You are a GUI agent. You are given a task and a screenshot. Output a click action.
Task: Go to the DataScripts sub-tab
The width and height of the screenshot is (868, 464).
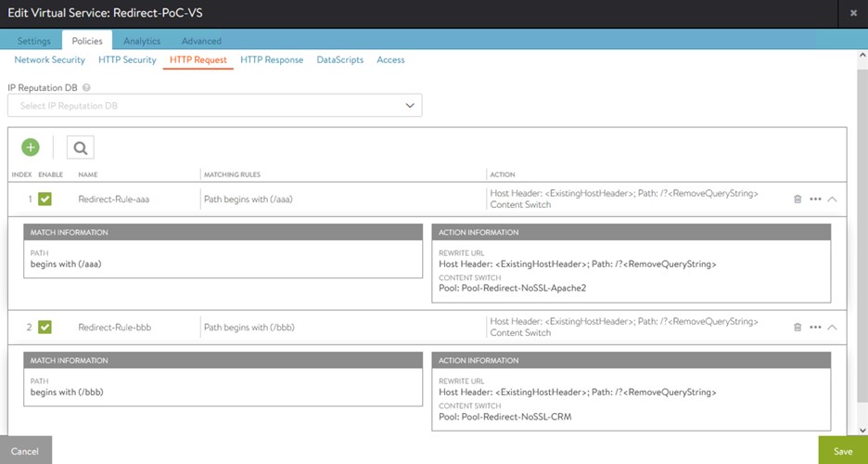click(339, 60)
